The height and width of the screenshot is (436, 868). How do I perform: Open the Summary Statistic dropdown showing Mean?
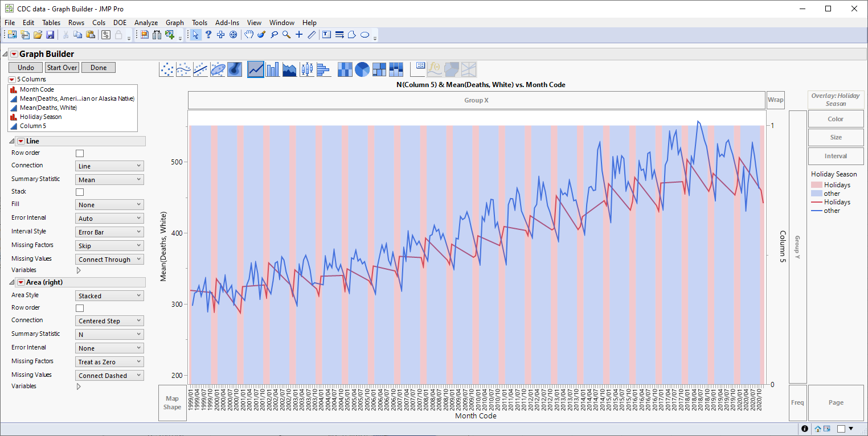(x=109, y=179)
